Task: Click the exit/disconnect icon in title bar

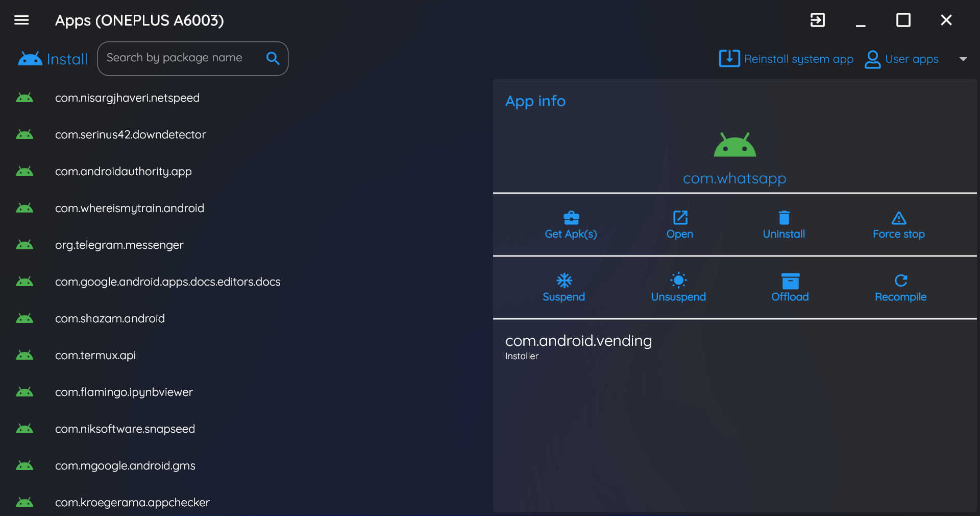Action: (818, 20)
